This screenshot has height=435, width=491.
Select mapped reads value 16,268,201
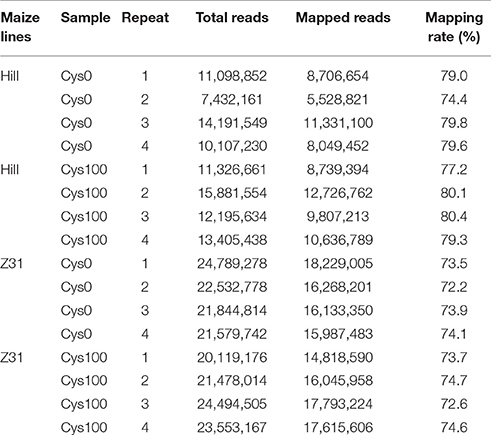click(338, 287)
